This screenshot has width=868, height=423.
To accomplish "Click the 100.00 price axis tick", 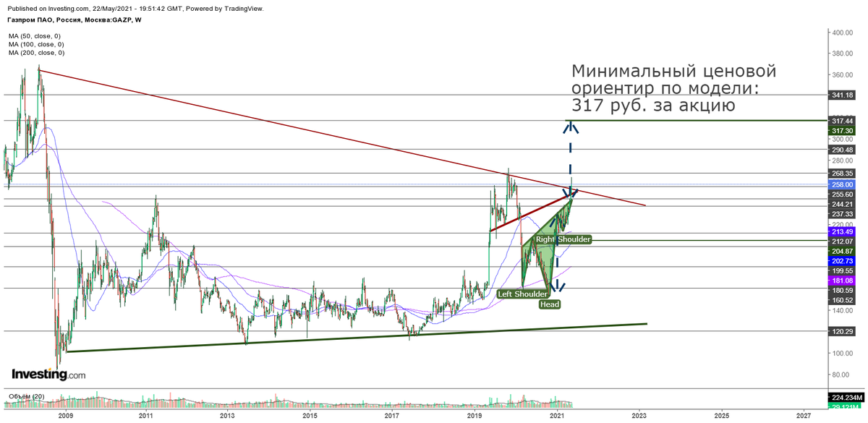I will pos(844,353).
